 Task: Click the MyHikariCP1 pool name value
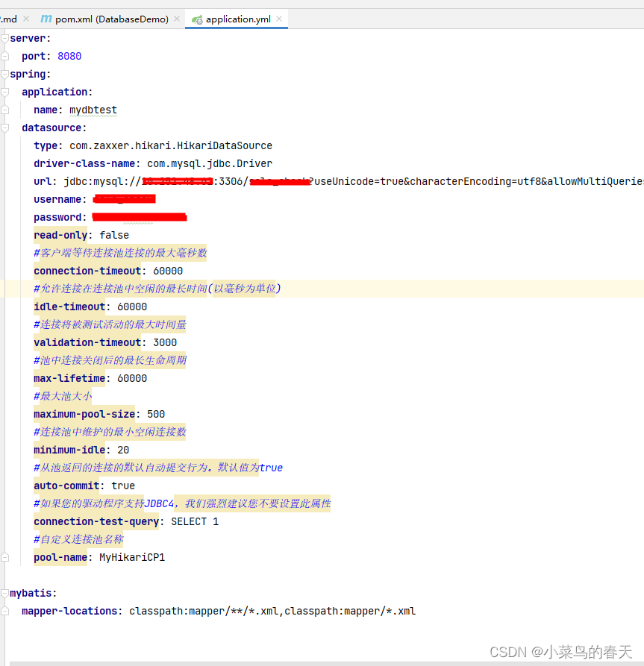tap(132, 557)
